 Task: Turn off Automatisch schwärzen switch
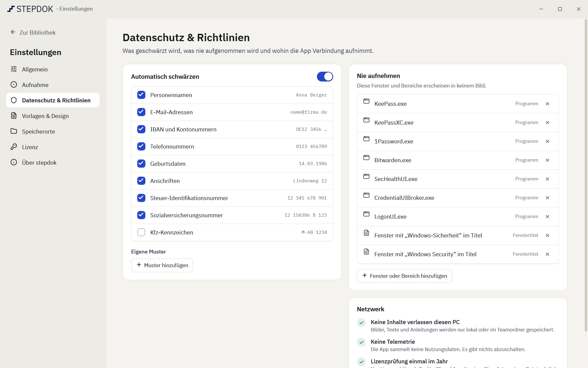tap(325, 77)
